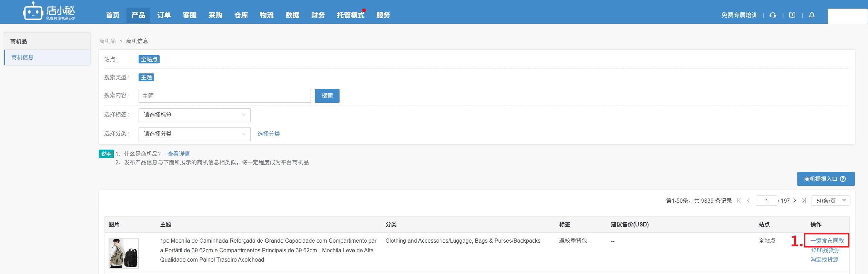Open the 物流 menu in navigation bar
This screenshot has width=868, height=274.
[x=266, y=15]
